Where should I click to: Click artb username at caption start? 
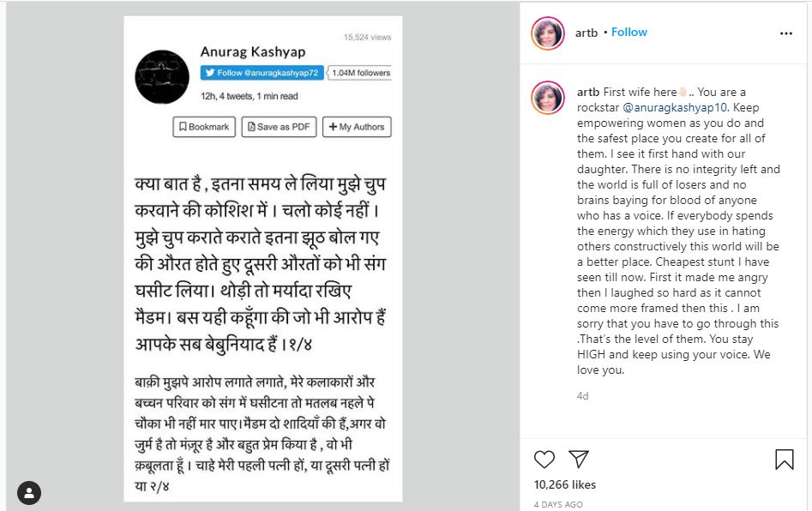coord(588,92)
